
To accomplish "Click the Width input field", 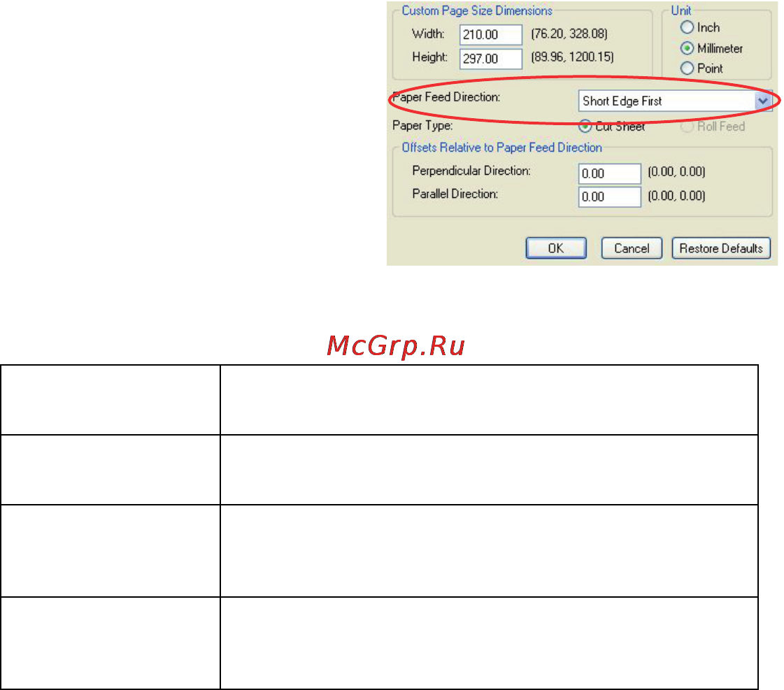I will (x=490, y=34).
